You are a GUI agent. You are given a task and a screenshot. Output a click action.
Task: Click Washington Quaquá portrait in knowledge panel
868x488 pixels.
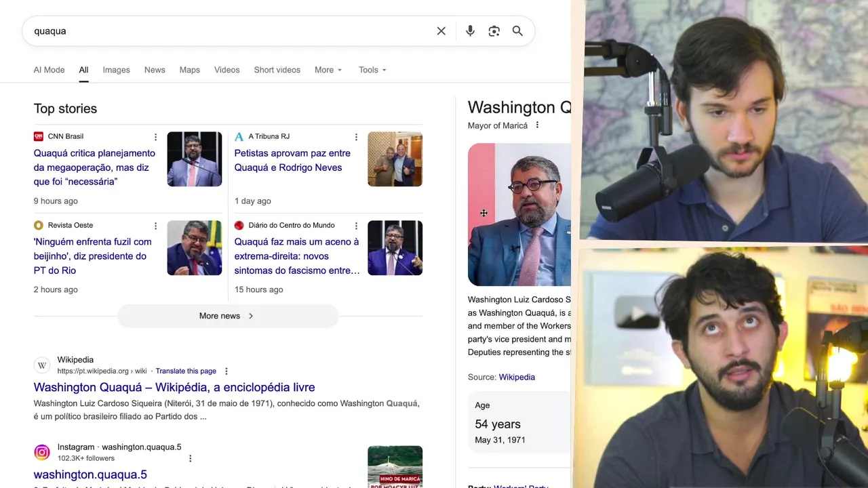coord(519,214)
